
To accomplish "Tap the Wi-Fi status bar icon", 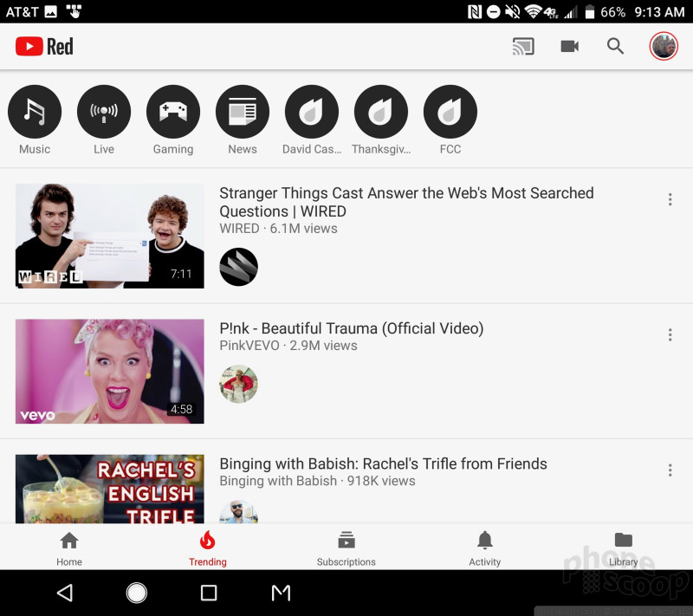I will click(x=533, y=11).
